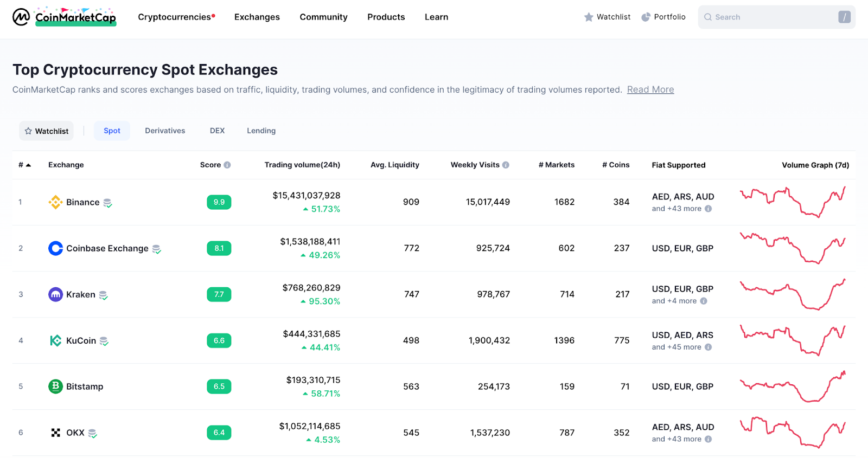868x458 pixels.
Task: Click the reserves badge next to OKX
Action: click(92, 433)
